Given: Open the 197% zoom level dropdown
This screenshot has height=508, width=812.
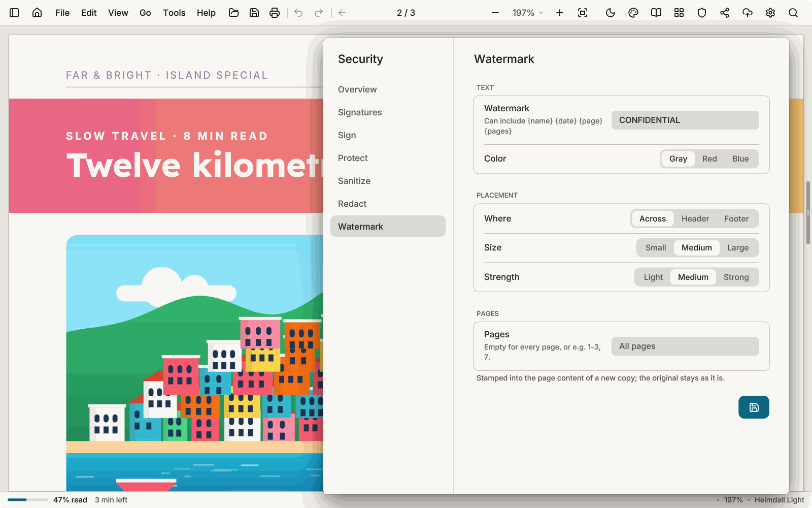Looking at the screenshot, I should (528, 13).
